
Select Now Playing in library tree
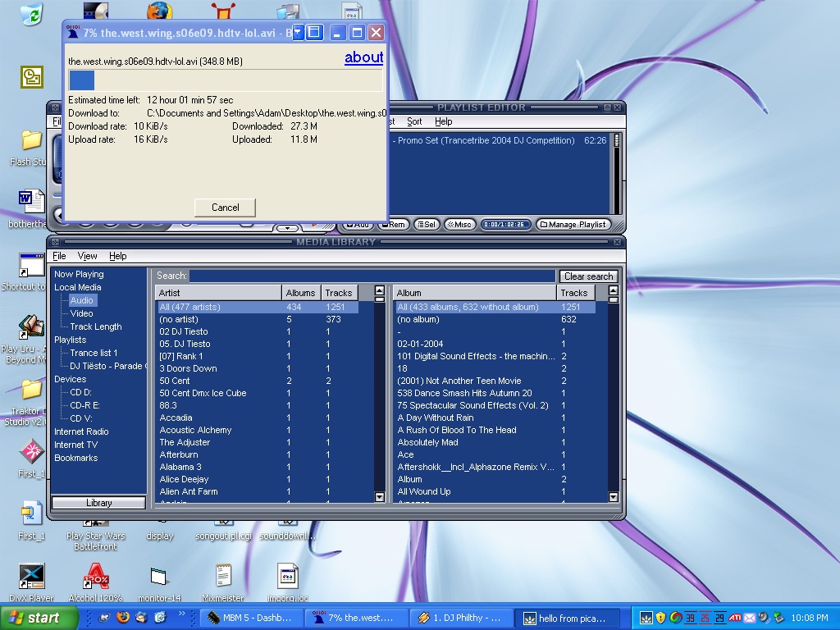pyautogui.click(x=79, y=274)
